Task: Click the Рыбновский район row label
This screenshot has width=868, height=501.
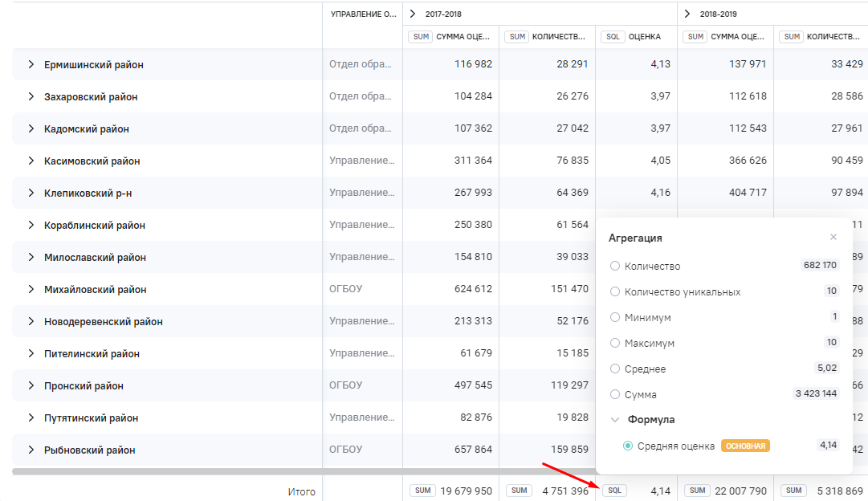Action: coord(89,450)
